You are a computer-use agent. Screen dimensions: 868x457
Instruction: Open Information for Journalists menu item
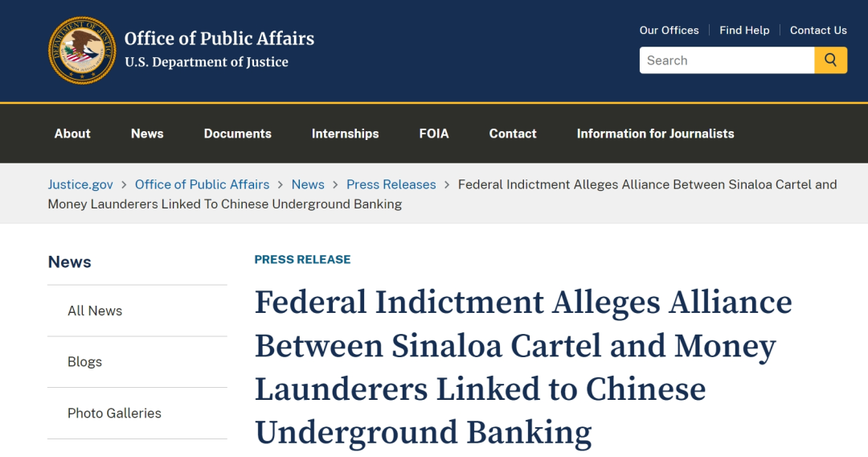pyautogui.click(x=655, y=134)
